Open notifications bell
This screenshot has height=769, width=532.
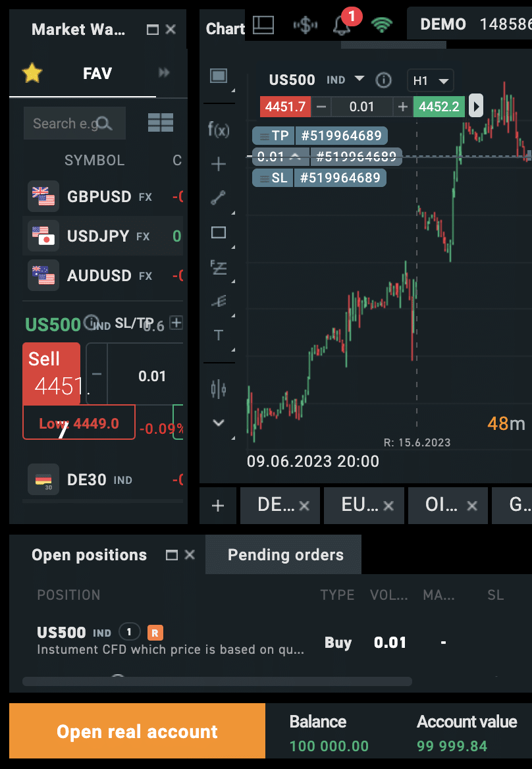(342, 26)
